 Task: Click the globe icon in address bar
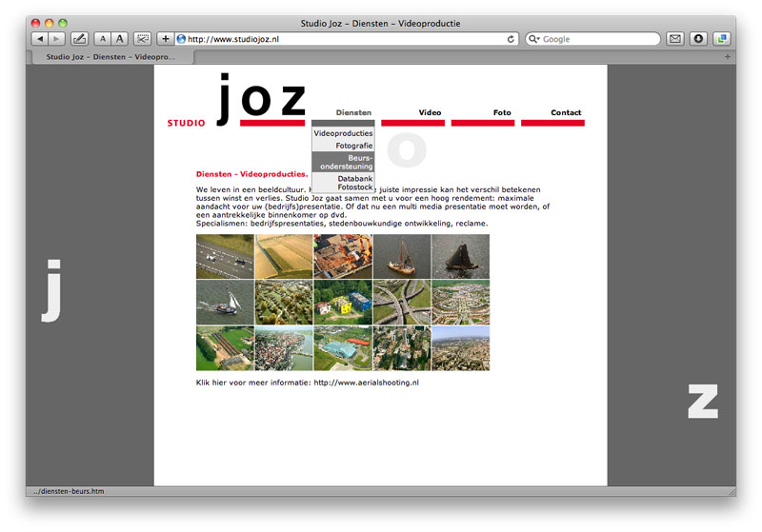pyautogui.click(x=181, y=39)
